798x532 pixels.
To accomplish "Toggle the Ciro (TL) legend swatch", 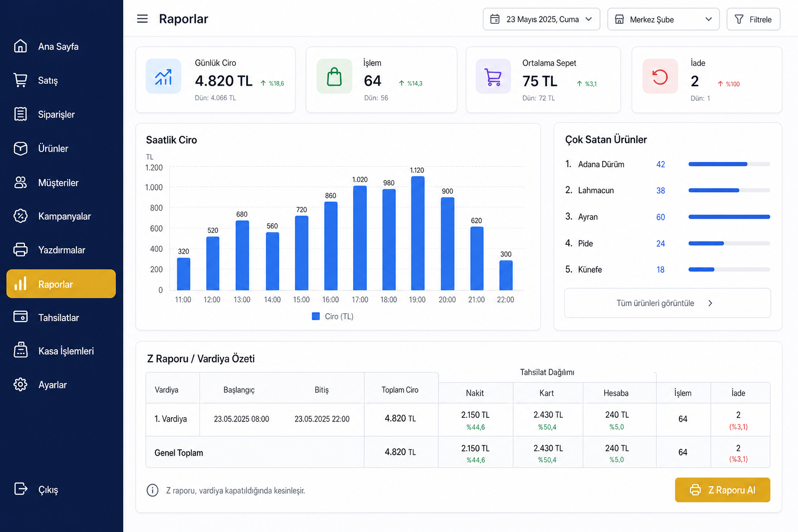I will [x=316, y=316].
